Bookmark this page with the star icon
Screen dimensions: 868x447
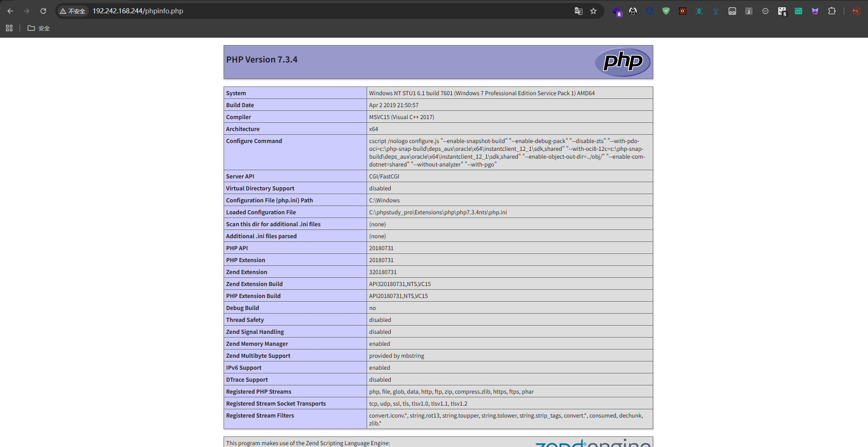pos(593,11)
